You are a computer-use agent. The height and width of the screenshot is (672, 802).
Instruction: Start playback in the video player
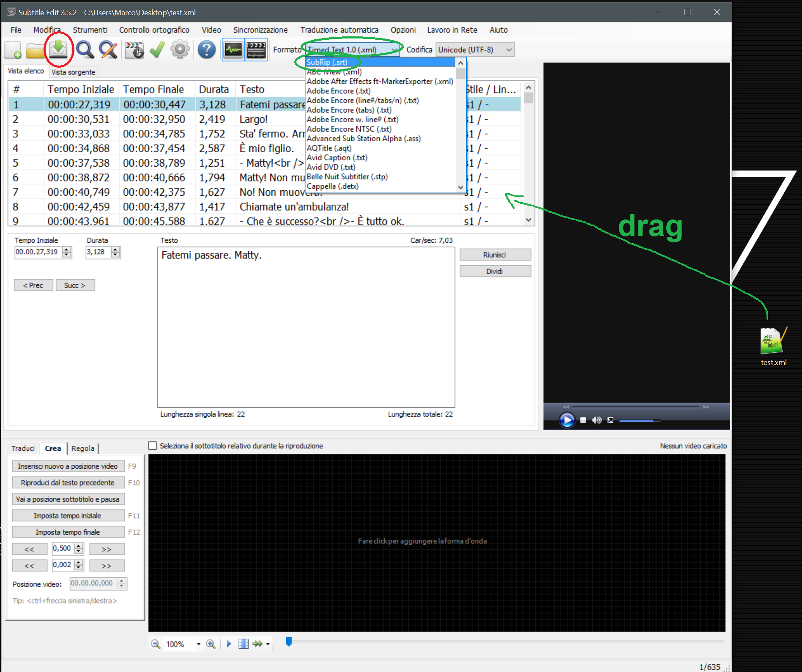click(x=567, y=420)
